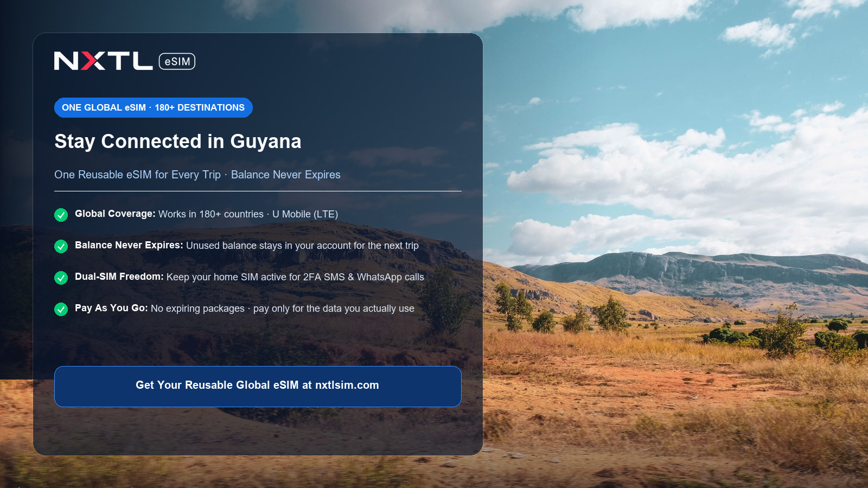
Task: Click the NXTL logo
Action: pyautogui.click(x=103, y=61)
